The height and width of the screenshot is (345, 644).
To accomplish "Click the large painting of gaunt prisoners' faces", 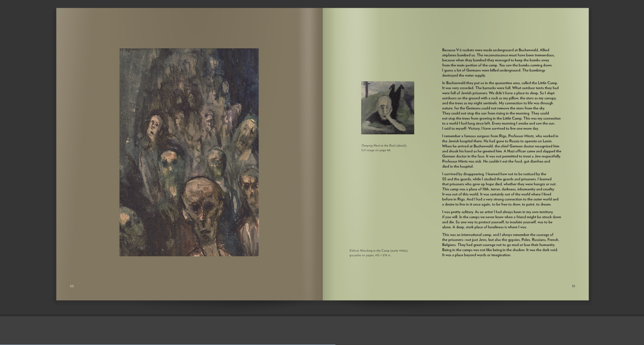I will pos(189,152).
